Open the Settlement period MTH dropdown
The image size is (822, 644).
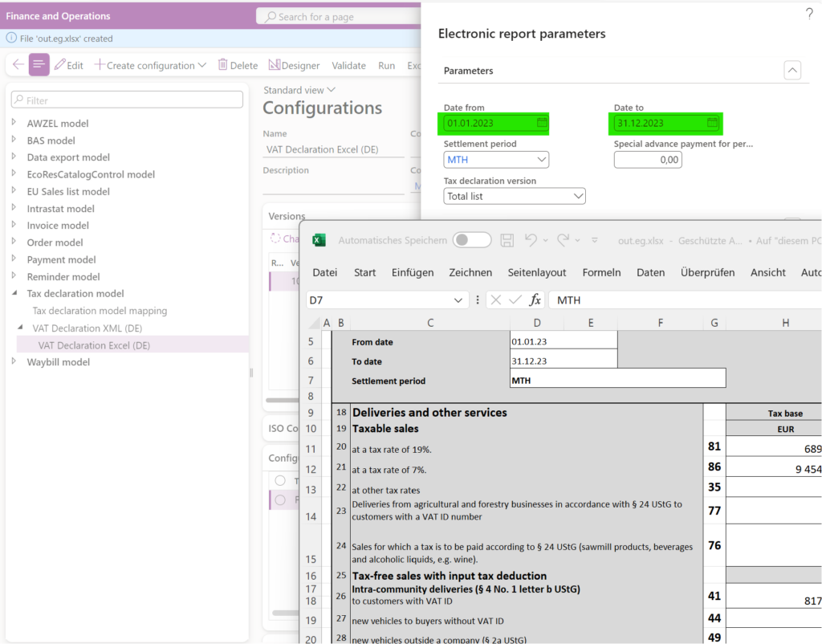(541, 160)
